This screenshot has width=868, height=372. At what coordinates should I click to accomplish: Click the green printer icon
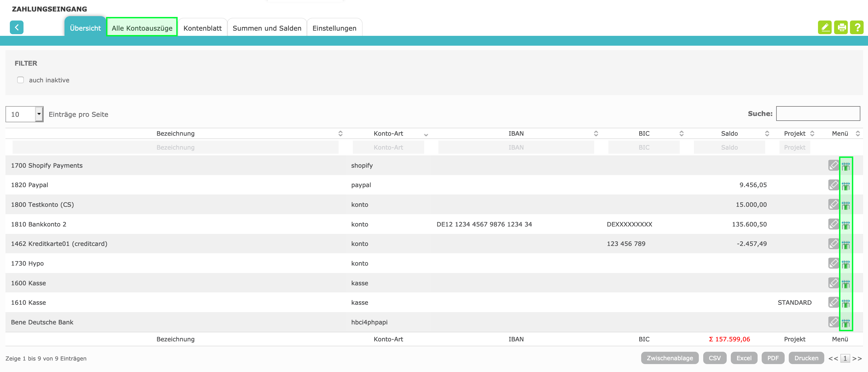click(x=841, y=27)
